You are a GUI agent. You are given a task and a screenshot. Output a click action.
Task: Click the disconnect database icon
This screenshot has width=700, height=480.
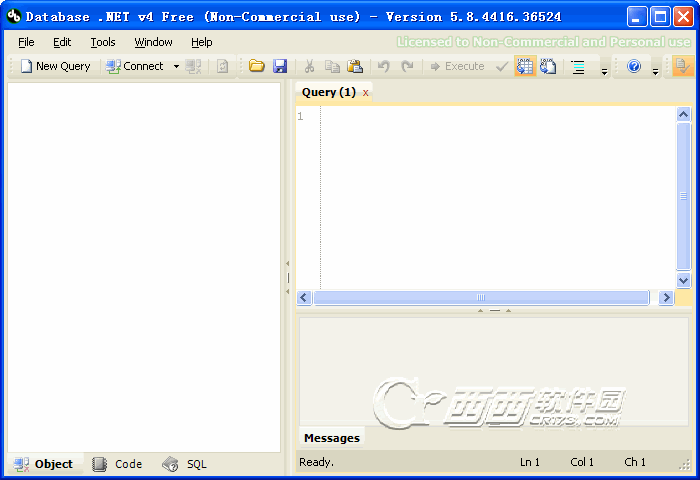193,67
